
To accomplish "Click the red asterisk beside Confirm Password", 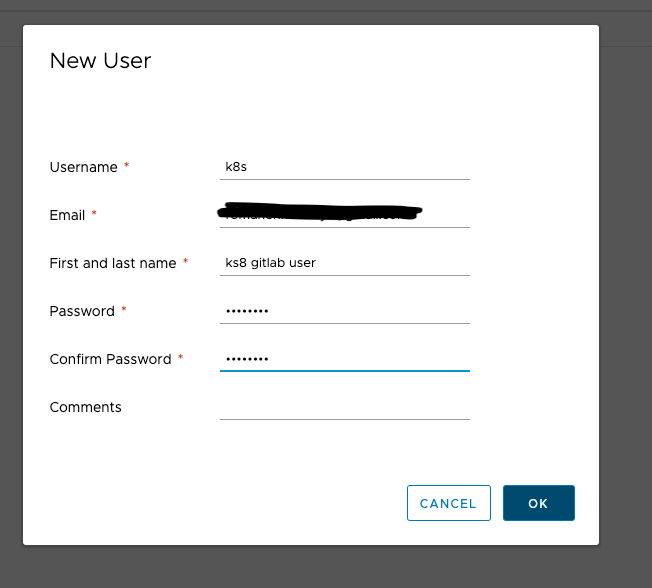I will coord(181,358).
